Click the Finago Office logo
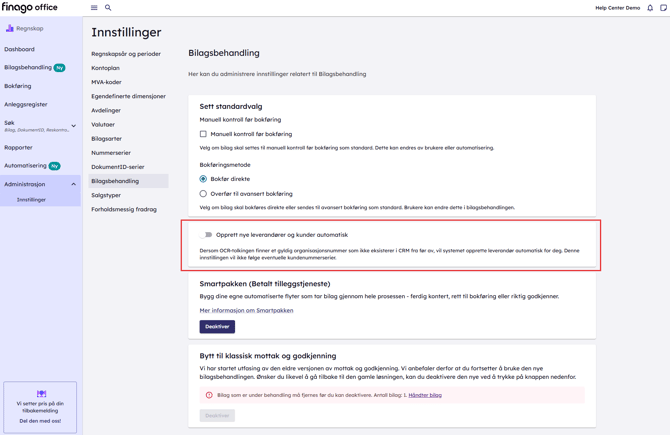 click(30, 8)
